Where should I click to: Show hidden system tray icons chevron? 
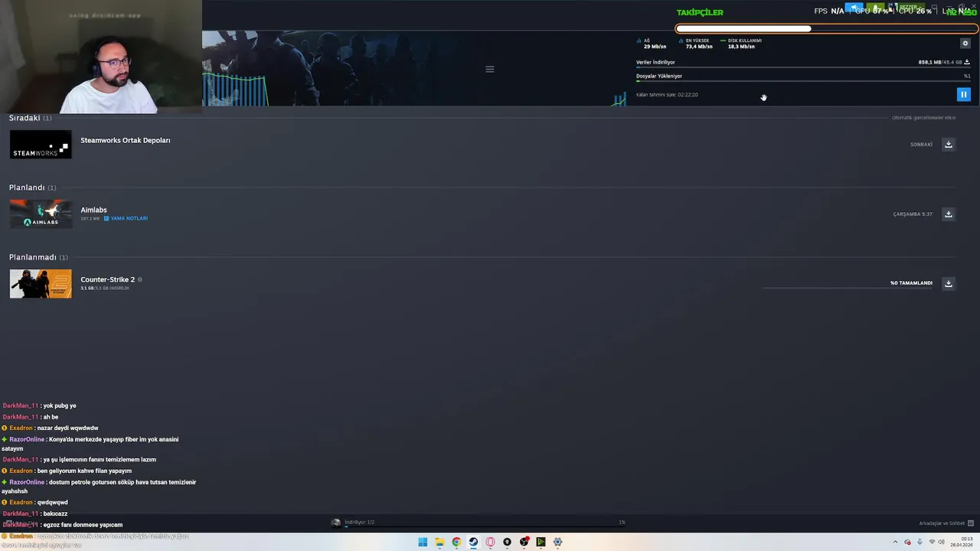pos(896,542)
